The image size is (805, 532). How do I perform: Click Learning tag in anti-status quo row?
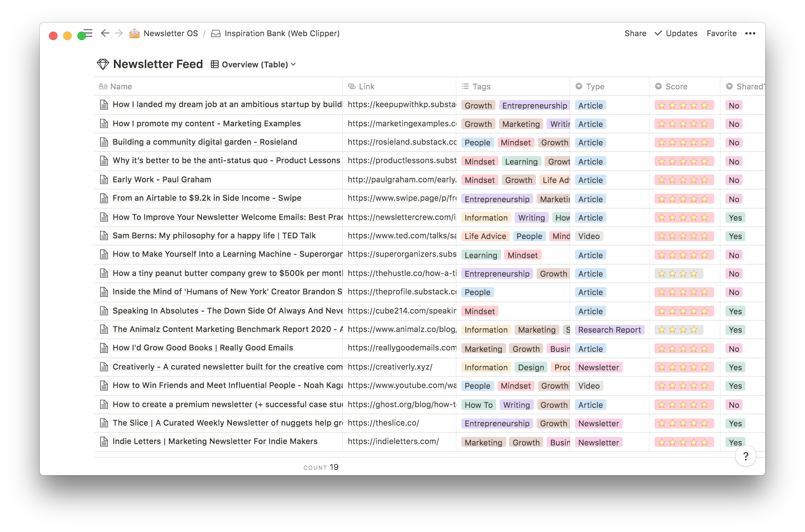coord(521,162)
